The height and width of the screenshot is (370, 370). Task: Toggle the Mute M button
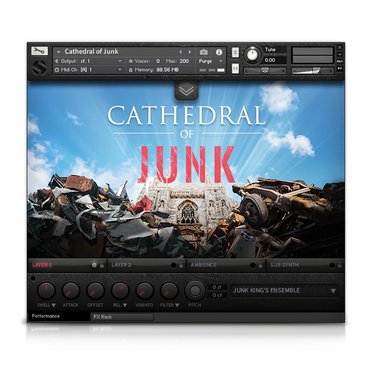pyautogui.click(x=235, y=69)
